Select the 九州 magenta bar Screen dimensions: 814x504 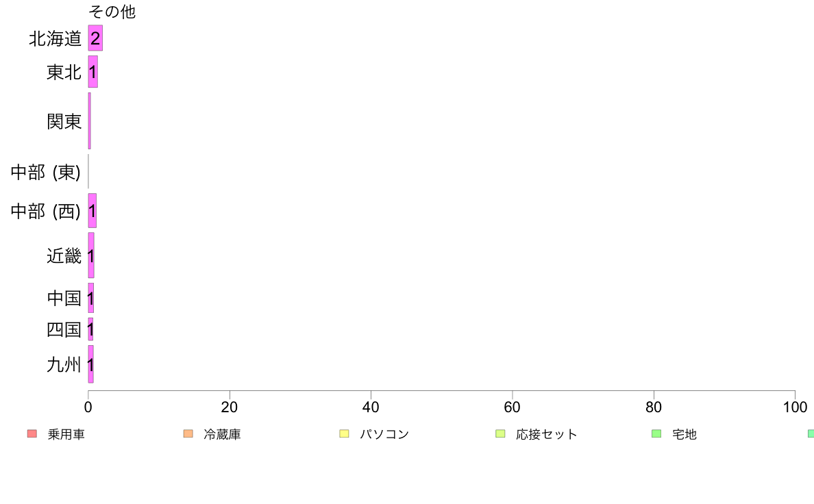[91, 364]
